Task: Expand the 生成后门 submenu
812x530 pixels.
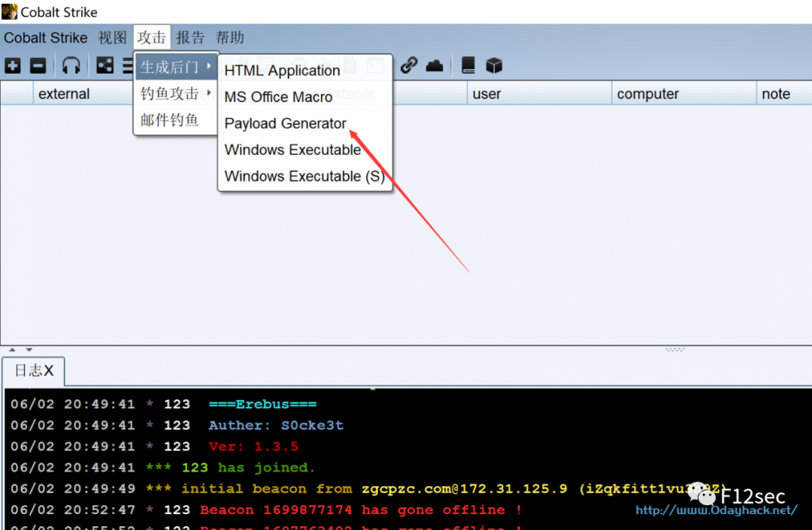Action: coord(176,67)
